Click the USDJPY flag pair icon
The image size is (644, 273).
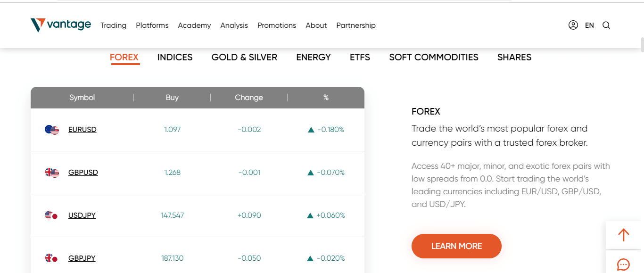pyautogui.click(x=51, y=215)
